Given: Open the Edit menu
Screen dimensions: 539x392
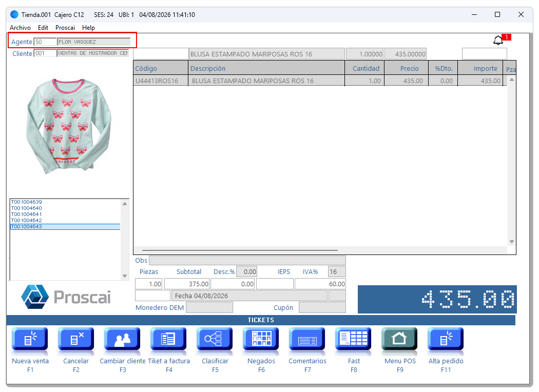Looking at the screenshot, I should (43, 28).
